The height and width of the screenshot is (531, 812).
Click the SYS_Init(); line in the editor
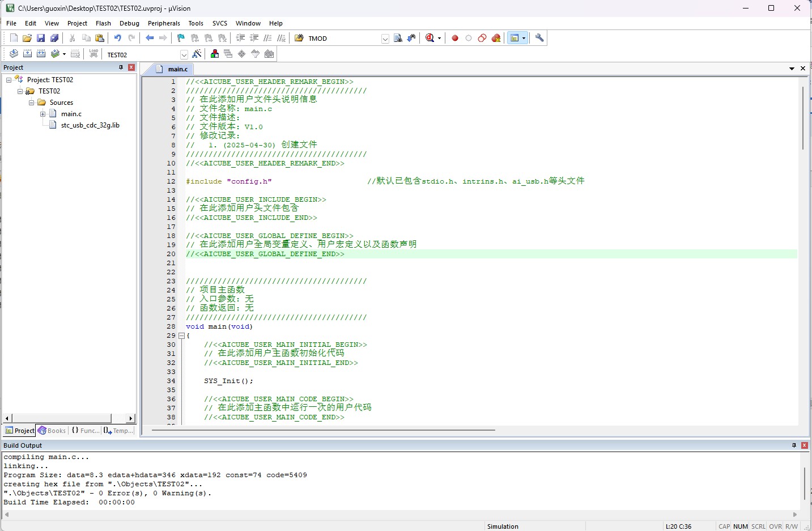[x=228, y=381]
